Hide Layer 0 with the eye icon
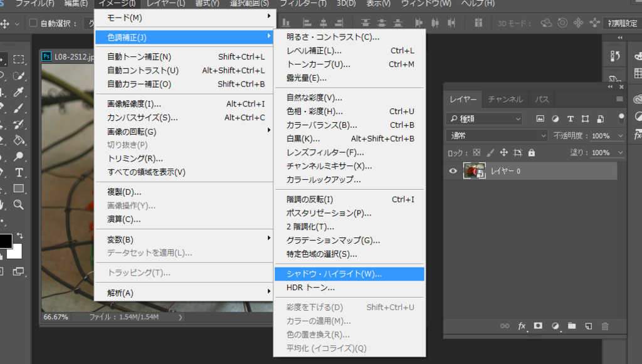Image resolution: width=642 pixels, height=364 pixels. click(453, 171)
